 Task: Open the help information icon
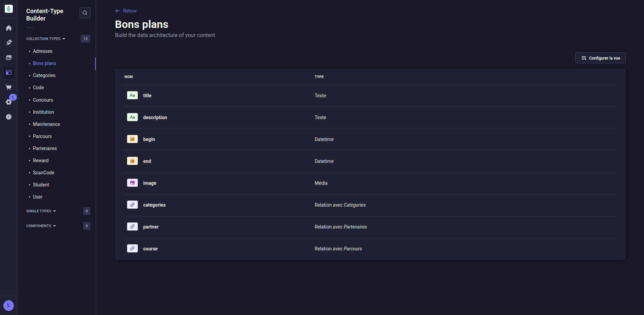(x=9, y=117)
